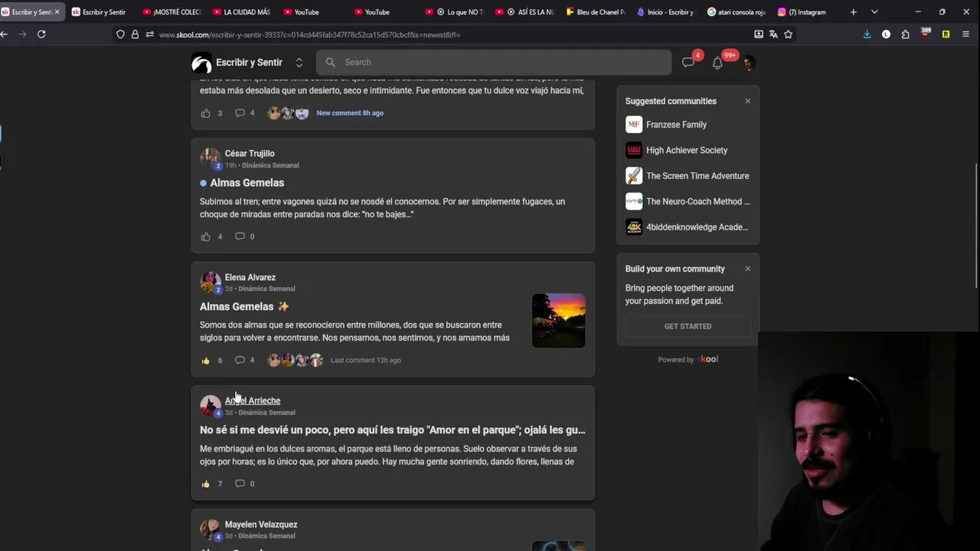Expand the community switcher arrows
This screenshot has width=980, height=551.
coord(299,63)
